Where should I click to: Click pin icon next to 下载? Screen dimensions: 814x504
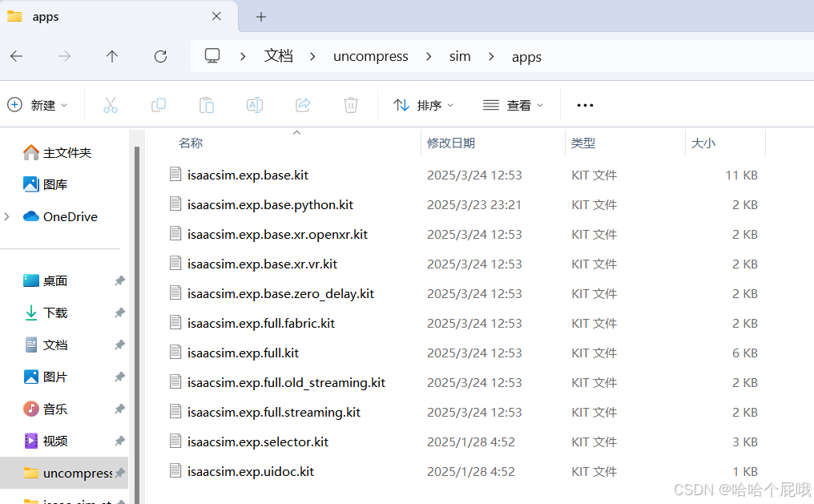click(x=119, y=313)
